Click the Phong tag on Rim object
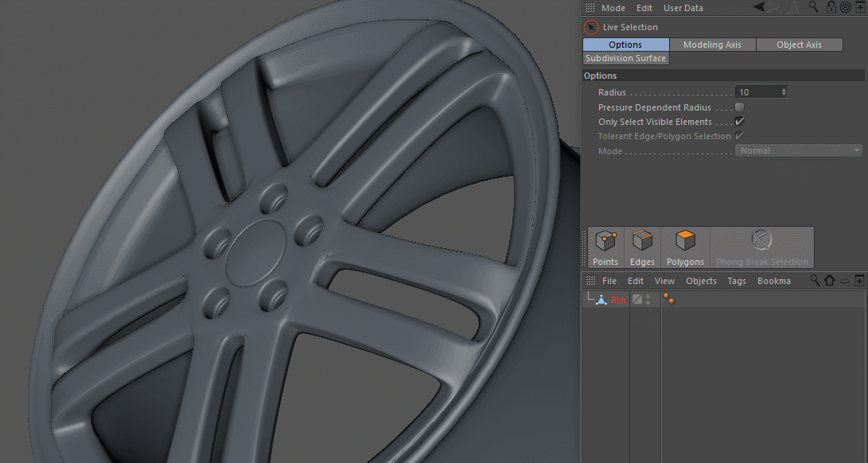Image resolution: width=868 pixels, height=463 pixels. (x=669, y=299)
